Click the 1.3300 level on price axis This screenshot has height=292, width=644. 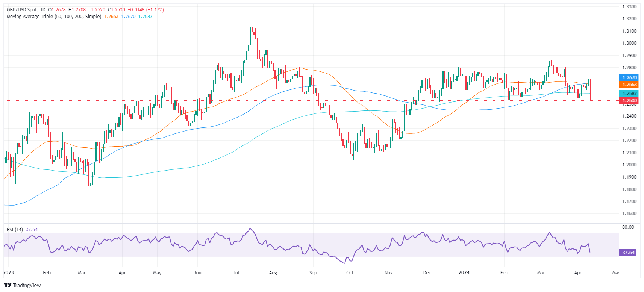629,7
